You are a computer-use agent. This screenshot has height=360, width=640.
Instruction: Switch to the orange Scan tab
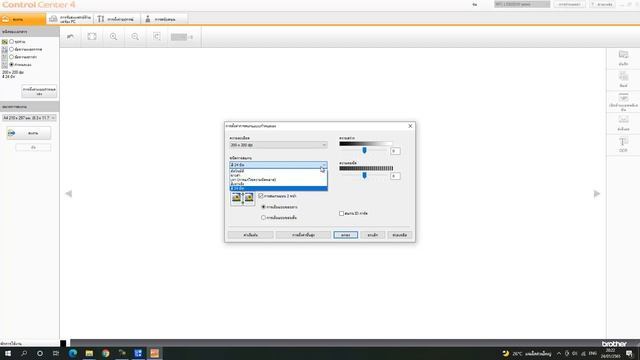(x=23, y=19)
